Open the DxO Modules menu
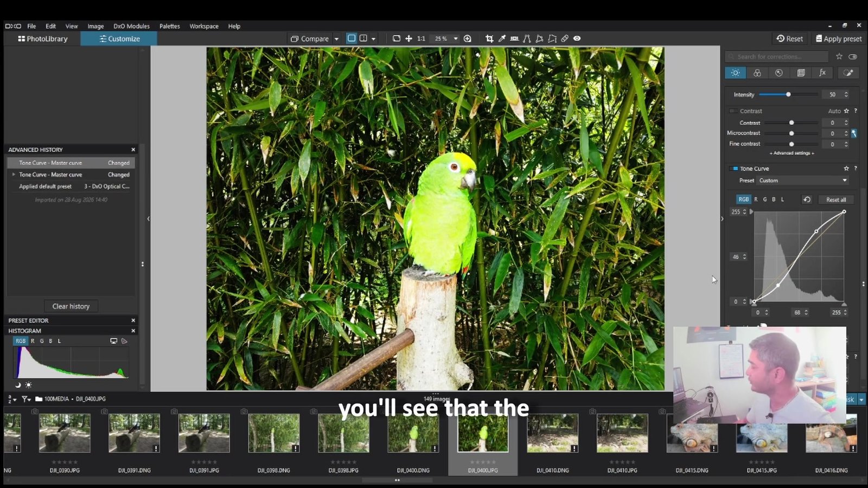 click(x=131, y=26)
